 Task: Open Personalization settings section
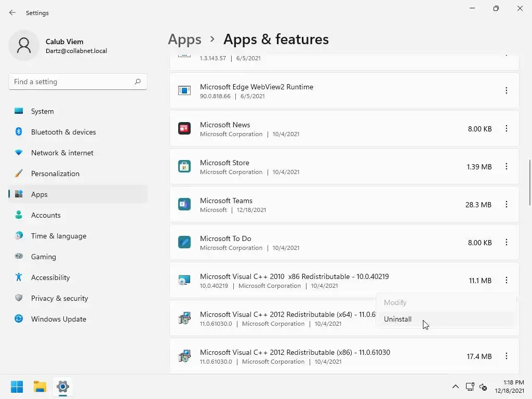point(55,174)
